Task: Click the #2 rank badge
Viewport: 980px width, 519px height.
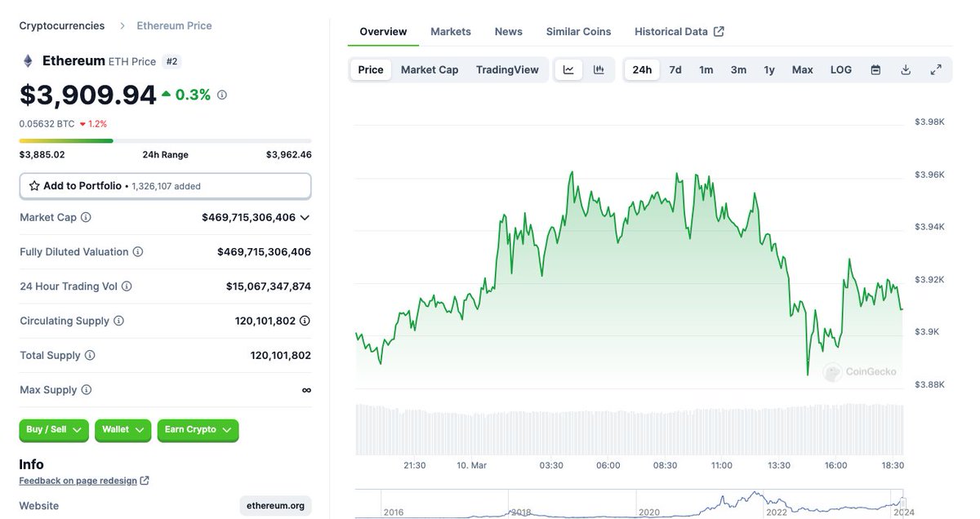Action: 172,61
